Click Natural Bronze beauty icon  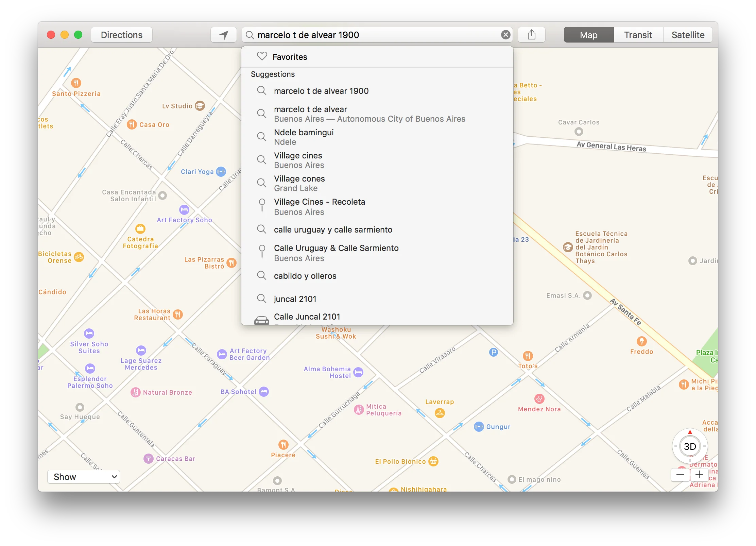pyautogui.click(x=136, y=392)
